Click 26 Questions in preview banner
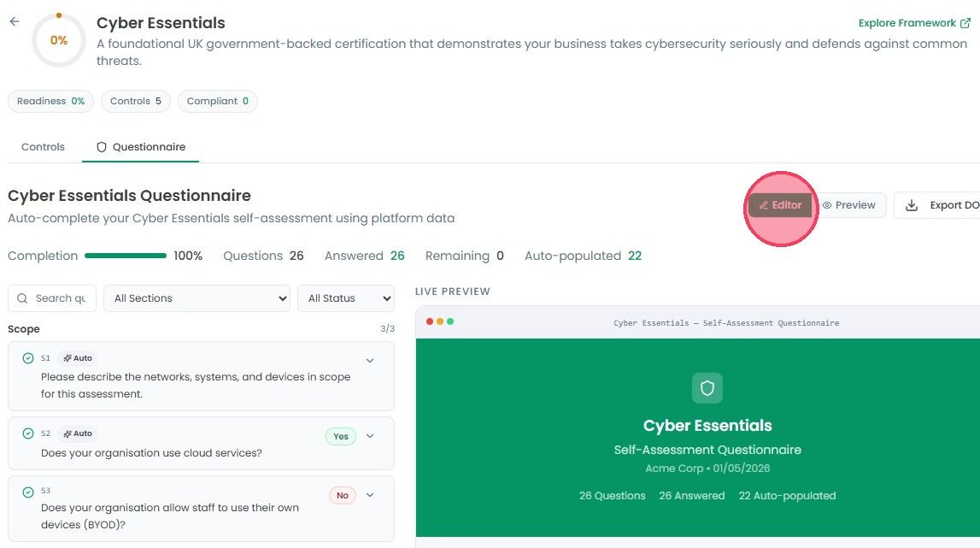This screenshot has width=980, height=548. point(612,496)
